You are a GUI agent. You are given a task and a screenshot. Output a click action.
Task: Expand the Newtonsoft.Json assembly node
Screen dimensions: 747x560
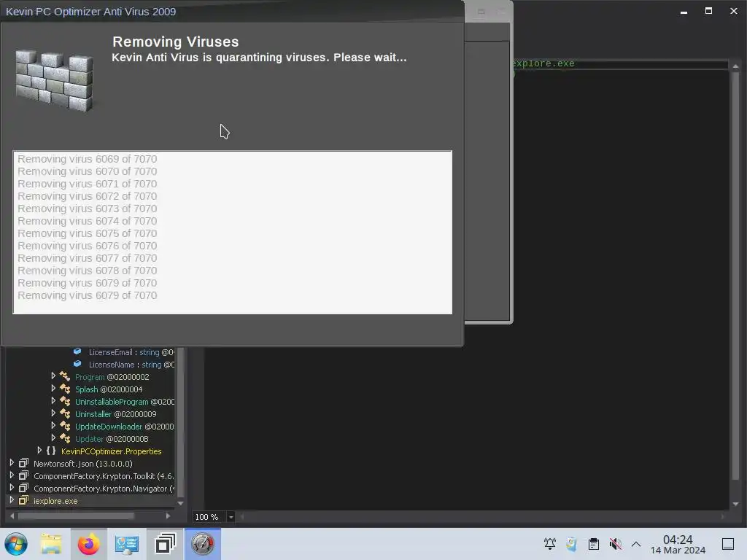pos(12,463)
